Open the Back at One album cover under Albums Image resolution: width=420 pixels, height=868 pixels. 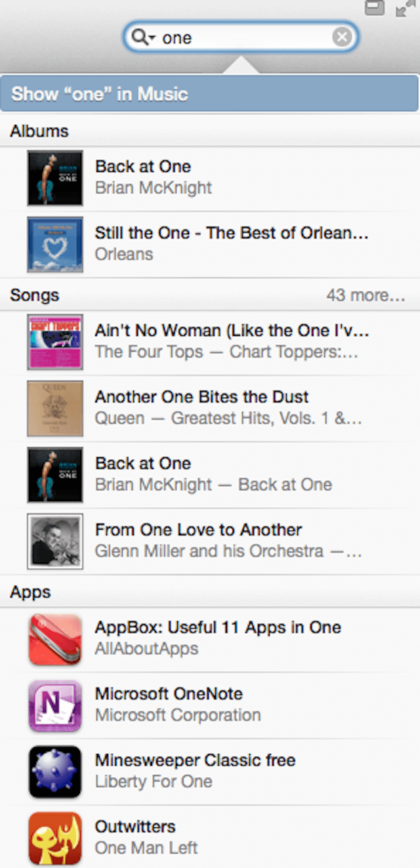pos(55,178)
